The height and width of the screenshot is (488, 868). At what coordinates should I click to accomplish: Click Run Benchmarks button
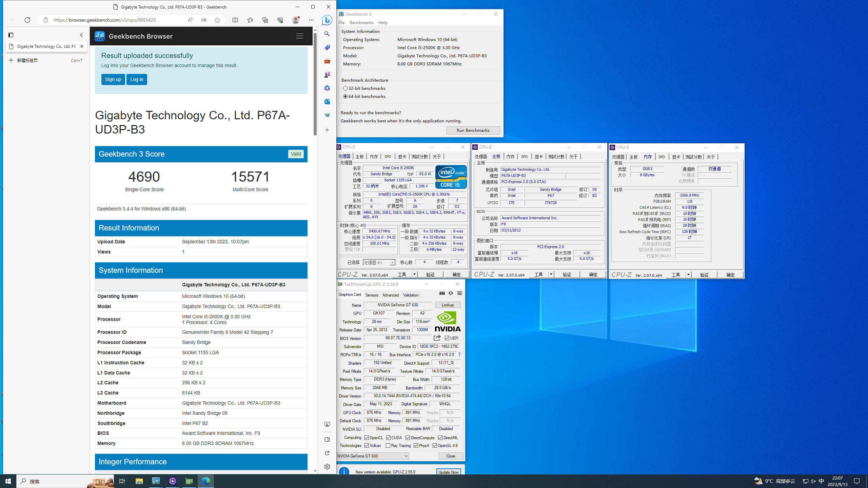(x=473, y=130)
